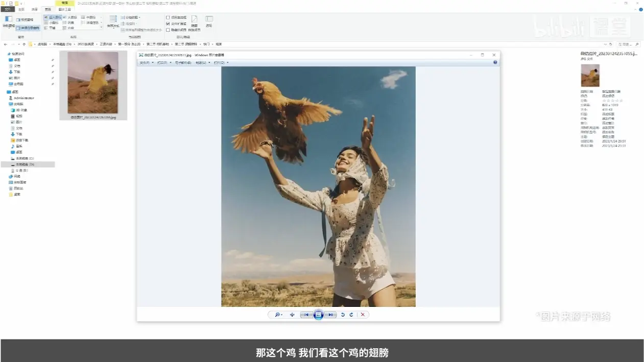Screen dimensions: 644x362
Task: Open the 打印(P) dropdown in photo viewer
Action: pyautogui.click(x=164, y=63)
